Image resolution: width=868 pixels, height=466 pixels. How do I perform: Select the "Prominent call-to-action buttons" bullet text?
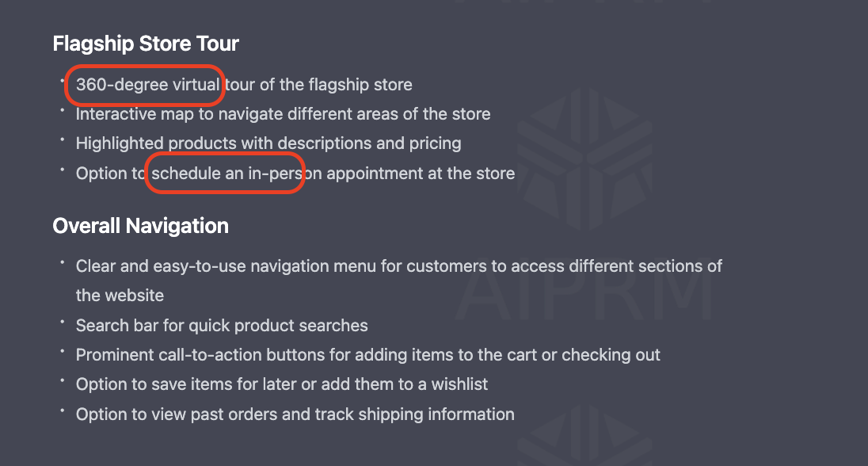pos(367,354)
